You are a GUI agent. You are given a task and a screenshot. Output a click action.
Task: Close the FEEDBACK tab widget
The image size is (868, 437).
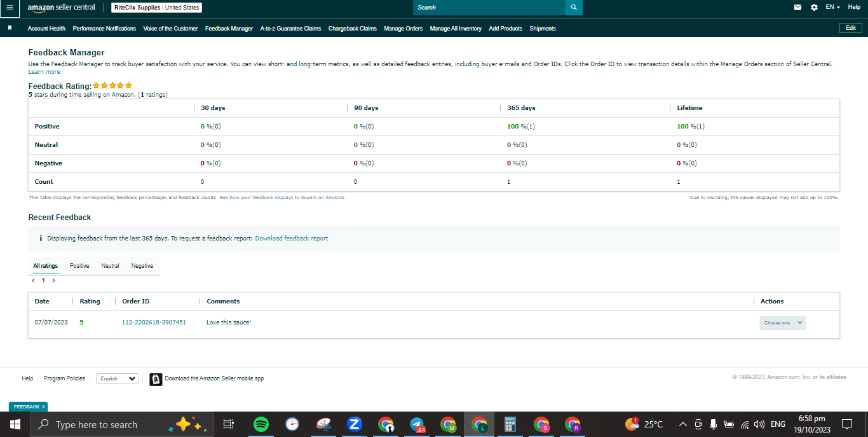point(43,407)
